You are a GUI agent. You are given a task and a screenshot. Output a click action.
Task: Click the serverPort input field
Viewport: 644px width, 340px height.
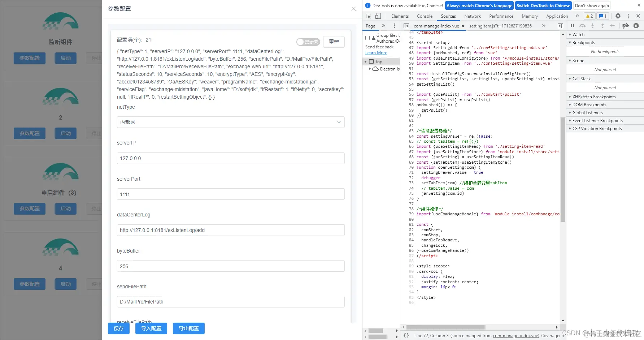click(231, 194)
